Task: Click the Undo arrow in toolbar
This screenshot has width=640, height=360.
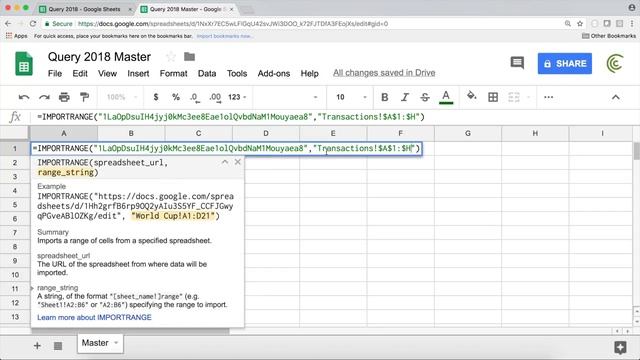Action: click(x=24, y=97)
